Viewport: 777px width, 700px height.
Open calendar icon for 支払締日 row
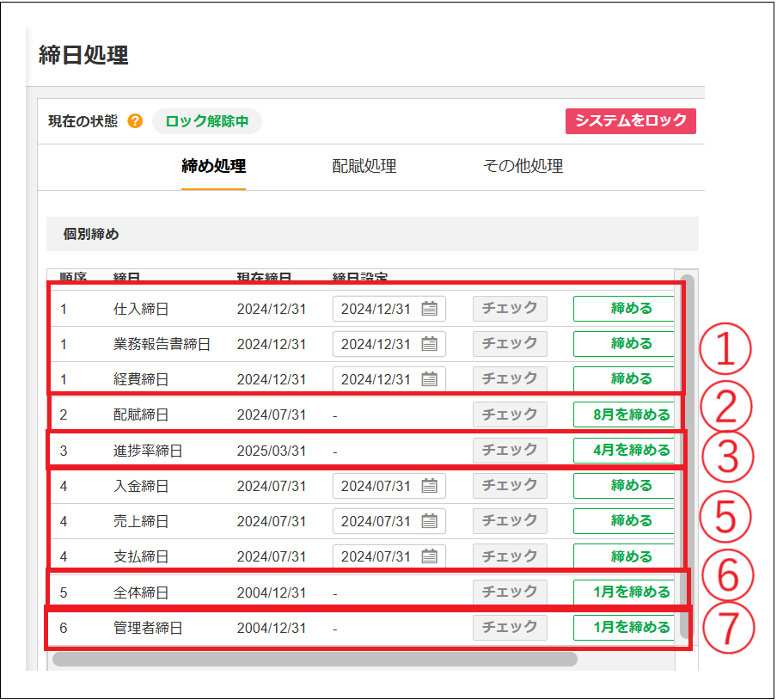click(430, 556)
